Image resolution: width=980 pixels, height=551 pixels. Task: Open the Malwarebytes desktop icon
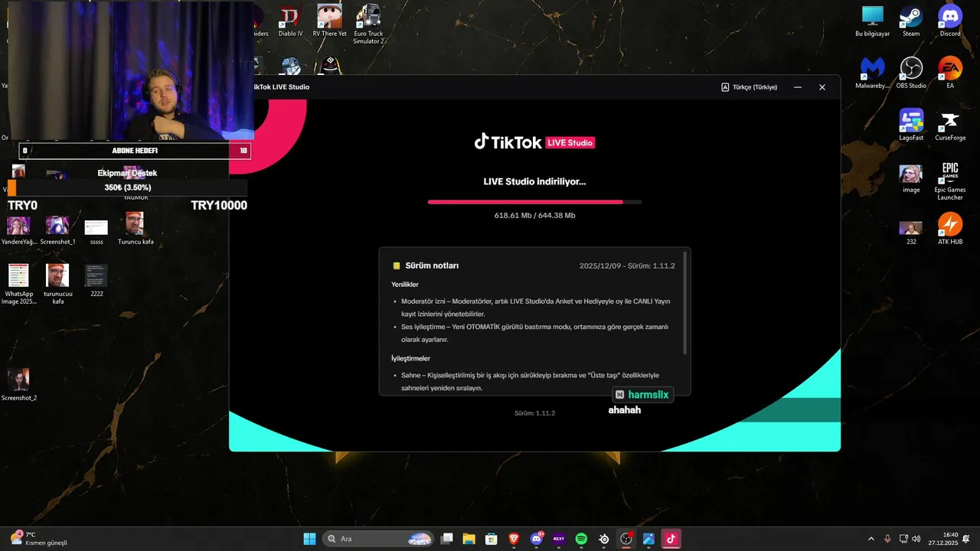[x=872, y=73]
